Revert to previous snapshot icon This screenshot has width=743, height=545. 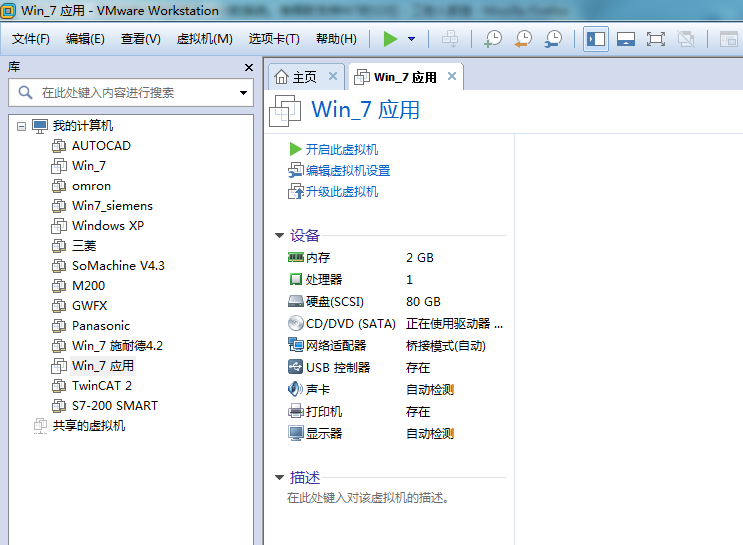[523, 39]
